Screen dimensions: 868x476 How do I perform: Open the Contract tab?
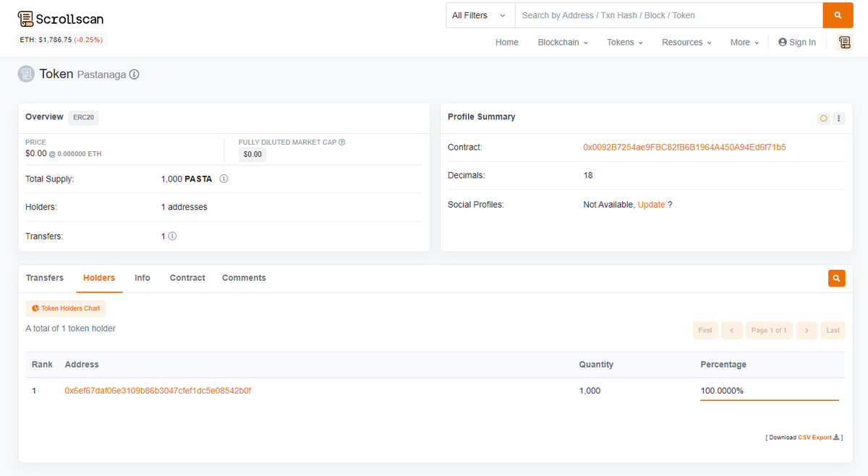(x=187, y=278)
